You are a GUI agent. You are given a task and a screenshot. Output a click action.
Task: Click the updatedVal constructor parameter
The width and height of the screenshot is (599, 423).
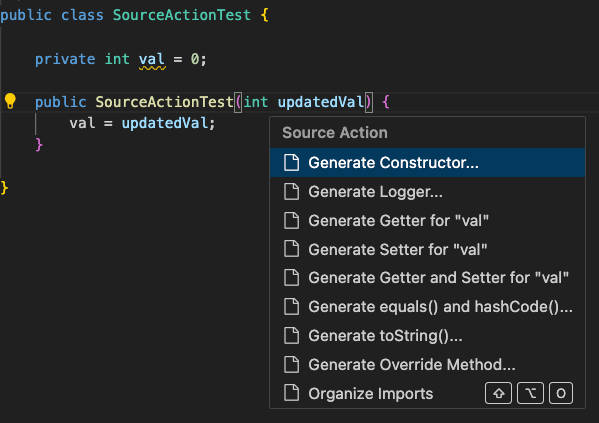[321, 102]
